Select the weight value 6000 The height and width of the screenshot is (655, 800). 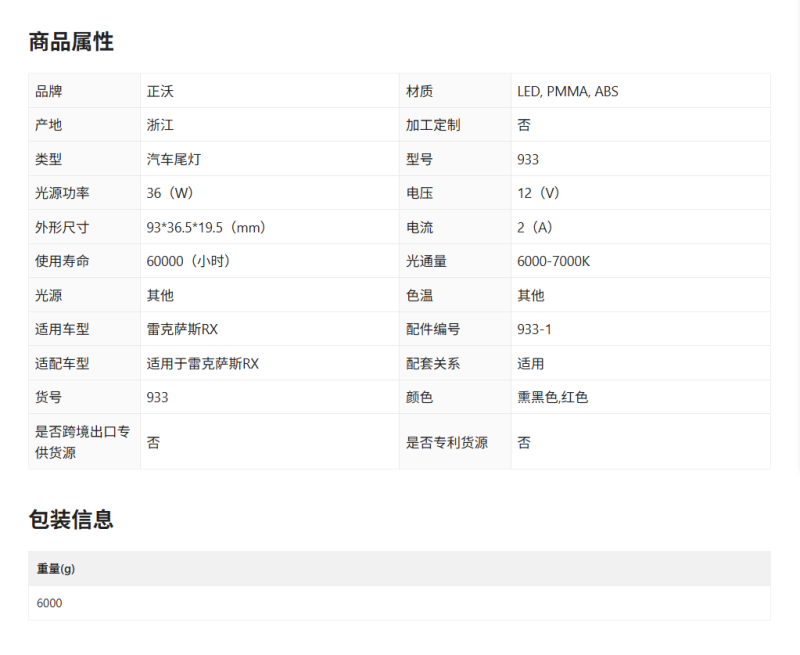click(x=49, y=603)
